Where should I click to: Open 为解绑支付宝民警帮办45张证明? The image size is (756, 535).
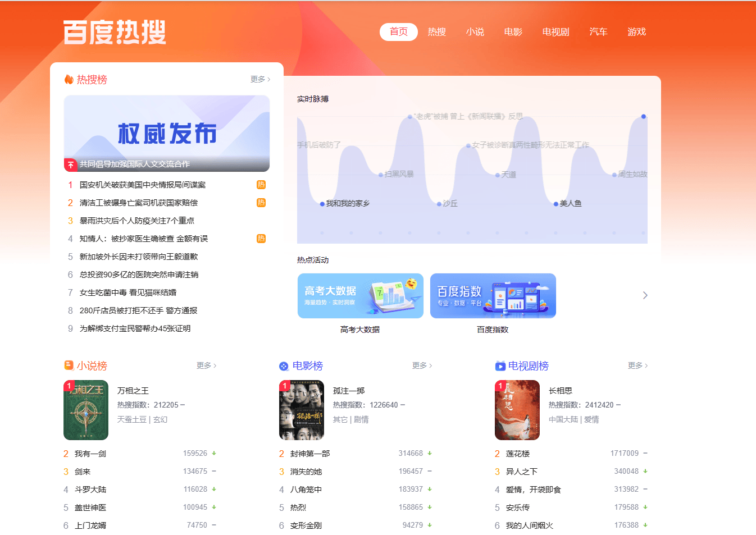coord(135,328)
